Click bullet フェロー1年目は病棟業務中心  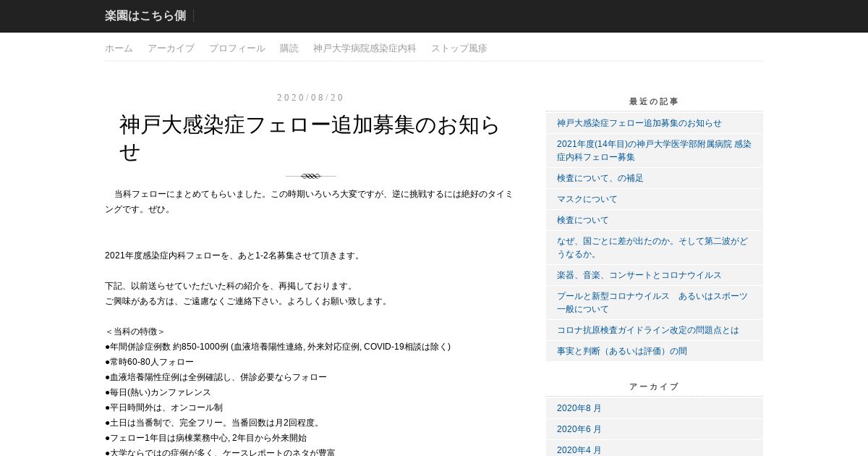[205, 438]
